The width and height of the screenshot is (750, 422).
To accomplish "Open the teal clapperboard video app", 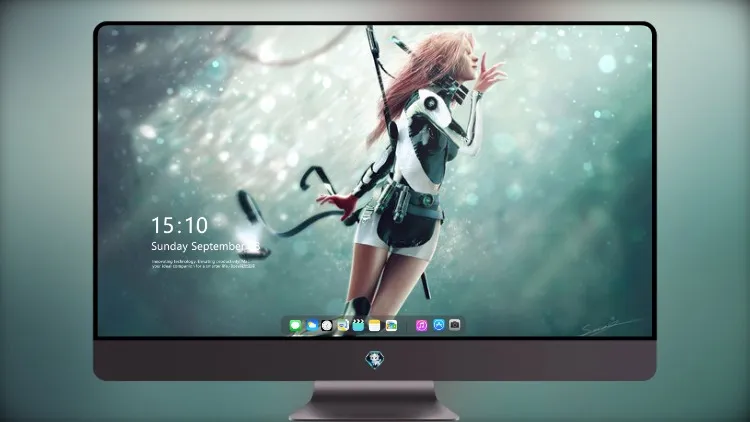I will click(358, 326).
